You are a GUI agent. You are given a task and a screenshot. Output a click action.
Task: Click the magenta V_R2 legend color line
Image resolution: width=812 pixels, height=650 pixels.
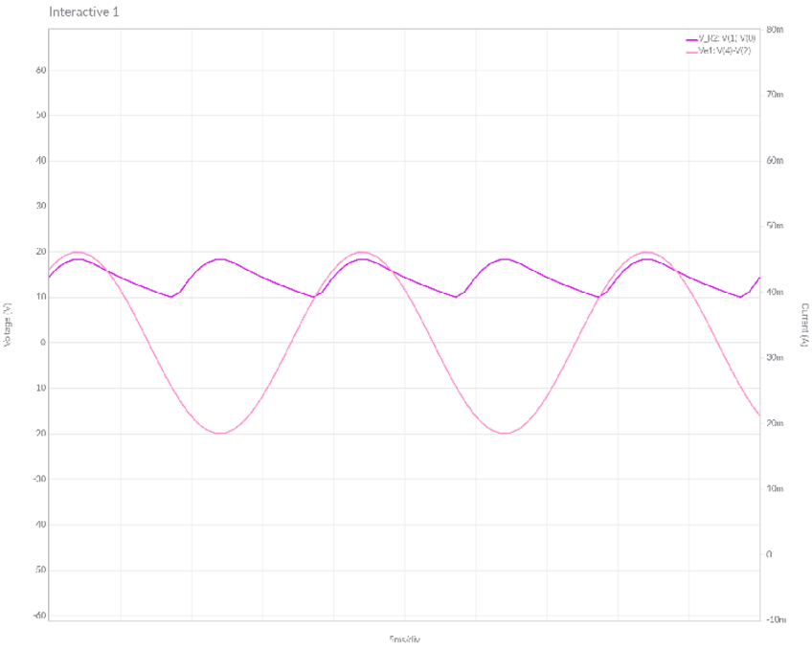(691, 39)
